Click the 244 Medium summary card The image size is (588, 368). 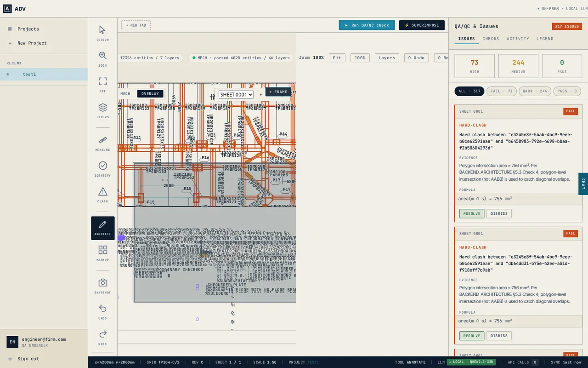tap(518, 66)
